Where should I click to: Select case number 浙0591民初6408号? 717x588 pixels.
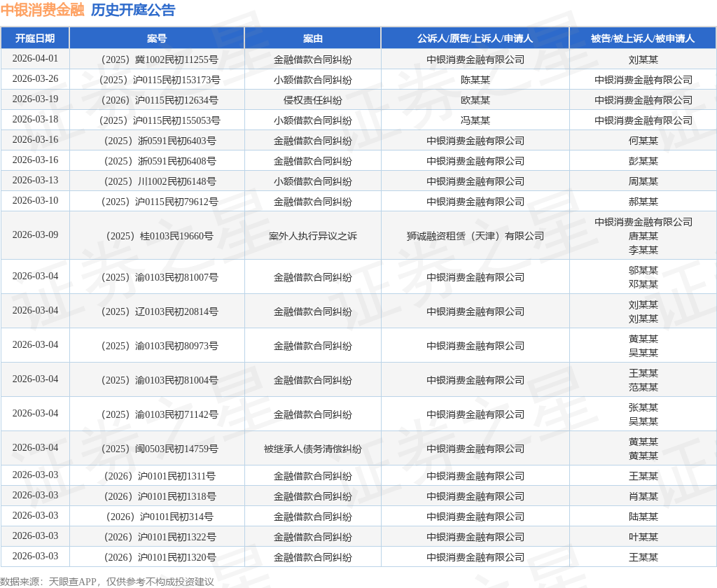177,161
